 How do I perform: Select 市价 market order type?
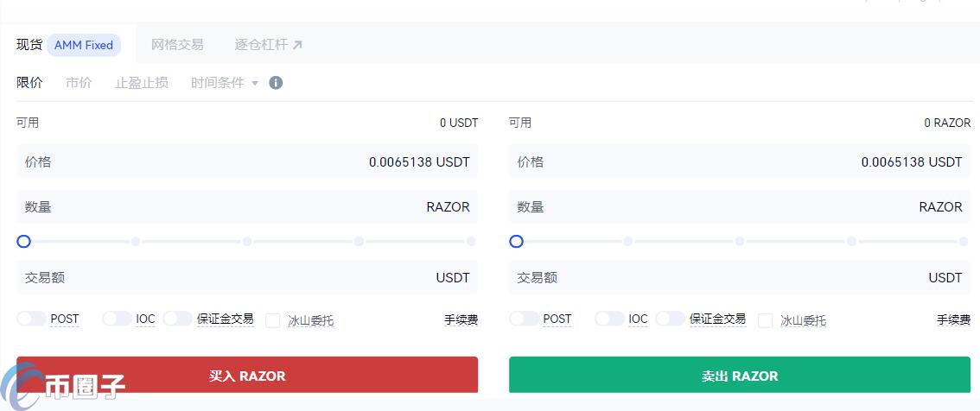point(79,82)
